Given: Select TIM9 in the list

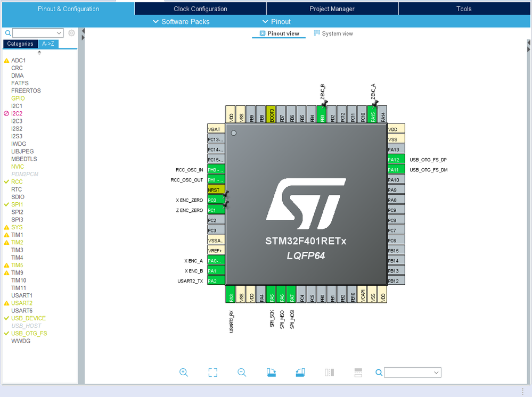Looking at the screenshot, I should [17, 273].
